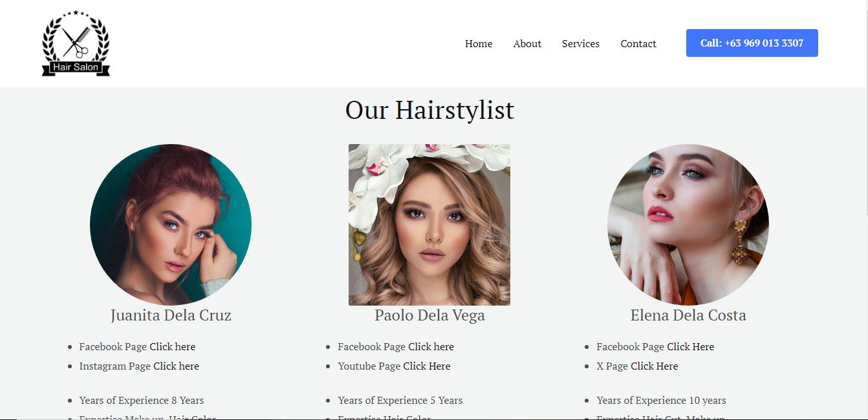Open Paolo's Facebook Page Click here link

(431, 347)
